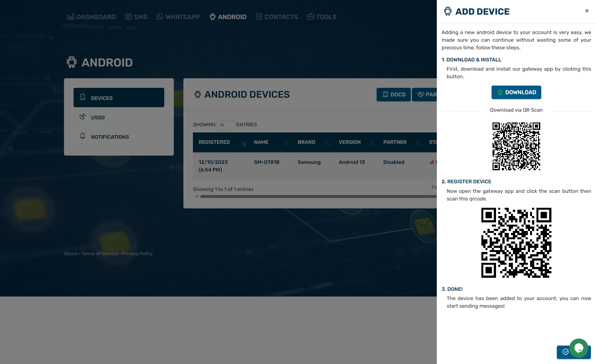Click the partially visible Partner button
The image size is (596, 364).
pyautogui.click(x=424, y=94)
